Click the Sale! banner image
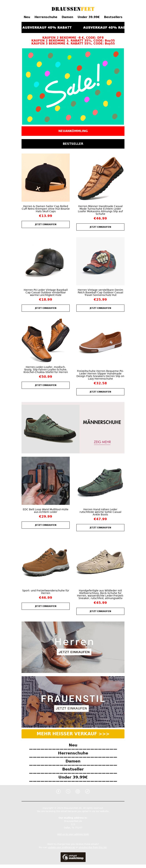 [x=73, y=86]
